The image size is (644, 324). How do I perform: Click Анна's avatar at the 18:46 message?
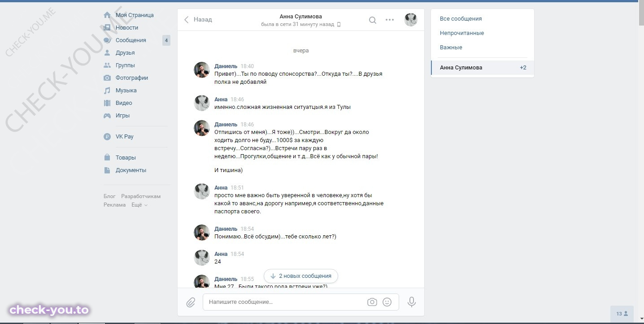point(202,103)
